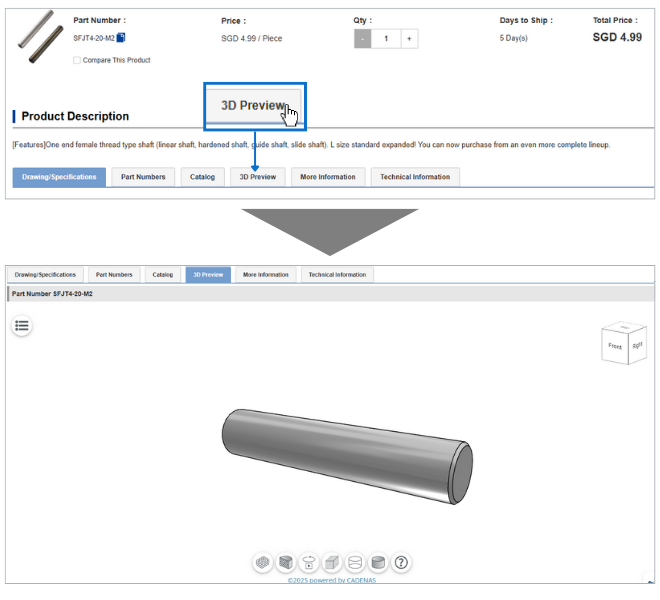The width and height of the screenshot is (660, 600).
Task: Switch to Part Numbers tab under Product Description
Action: (x=143, y=177)
